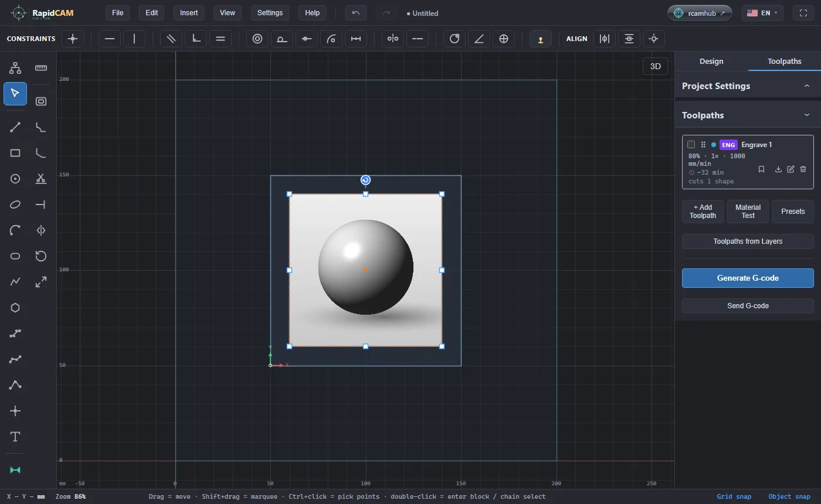Toggle fullscreen mode button
821x504 pixels.
(803, 13)
